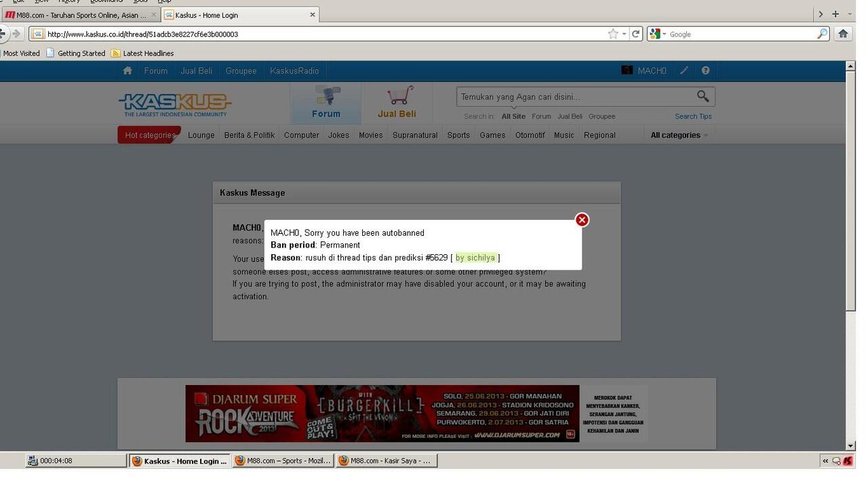Bookmark this page with the star icon
This screenshot has width=868, height=488.
[x=613, y=34]
